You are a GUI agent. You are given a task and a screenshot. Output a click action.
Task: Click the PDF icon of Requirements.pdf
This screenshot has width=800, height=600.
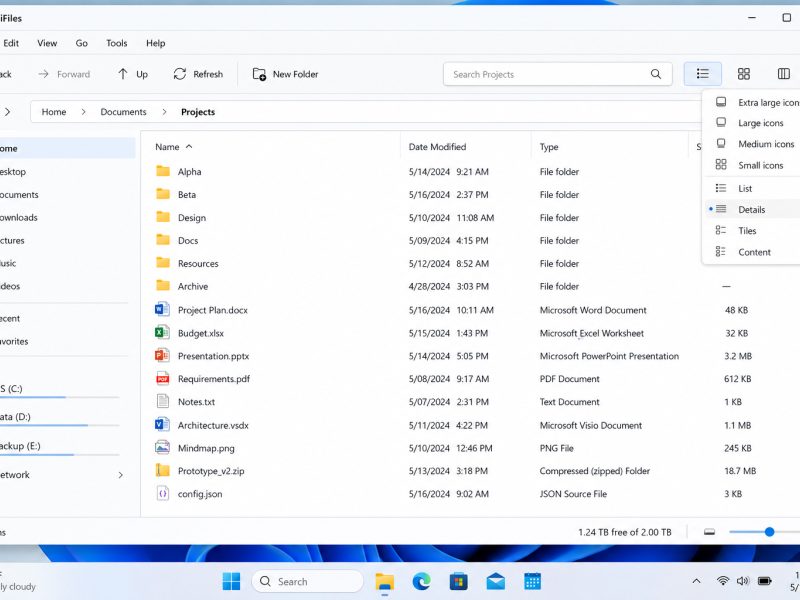click(162, 378)
